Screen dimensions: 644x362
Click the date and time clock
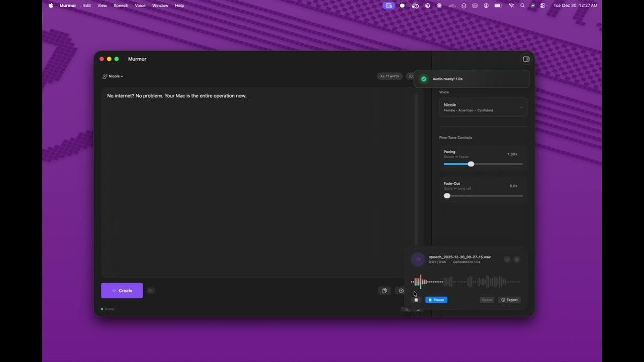(x=576, y=5)
